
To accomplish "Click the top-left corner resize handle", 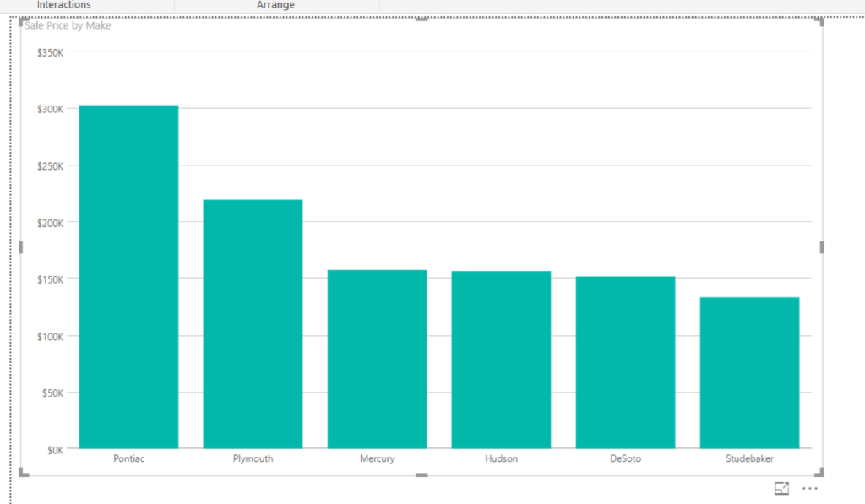I will [x=22, y=20].
